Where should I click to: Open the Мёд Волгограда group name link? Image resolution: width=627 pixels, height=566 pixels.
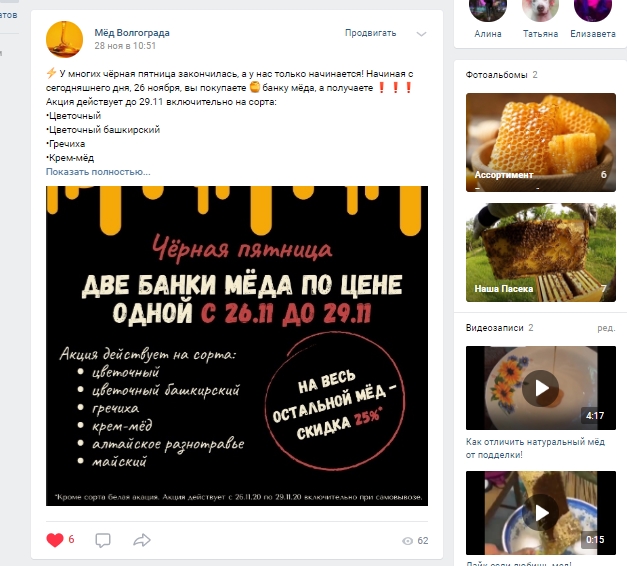(x=132, y=33)
